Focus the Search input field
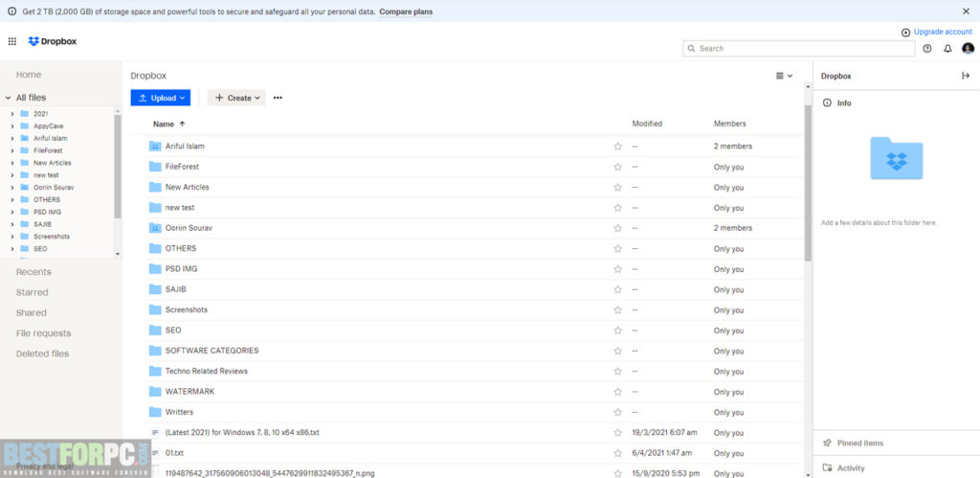The image size is (980, 478). (800, 48)
